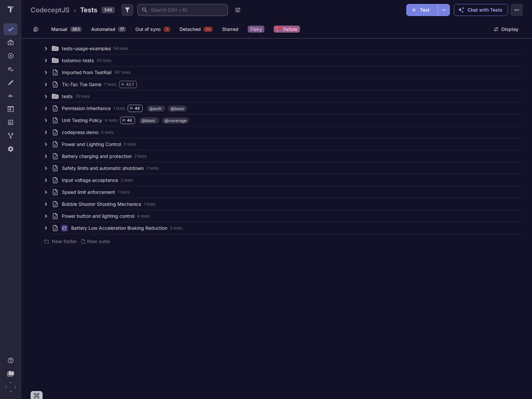Expand todomvc-tests folder
The width and height of the screenshot is (532, 399).
[x=46, y=61]
